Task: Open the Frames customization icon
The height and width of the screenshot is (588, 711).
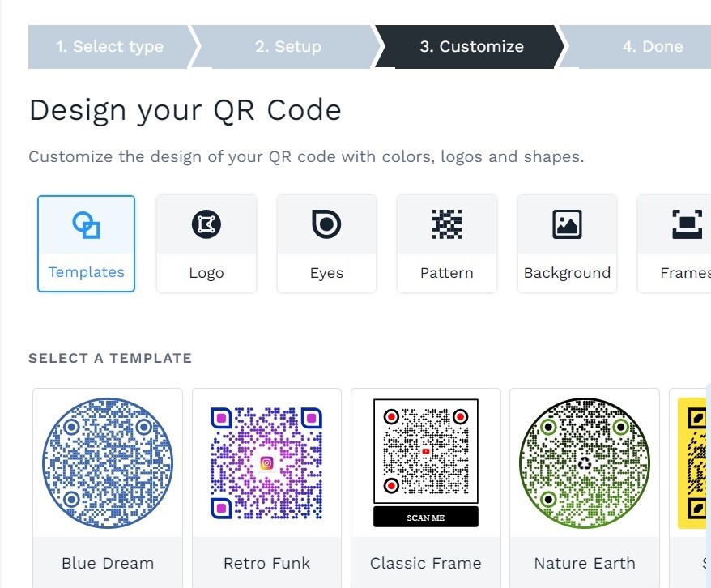Action: pos(687,224)
